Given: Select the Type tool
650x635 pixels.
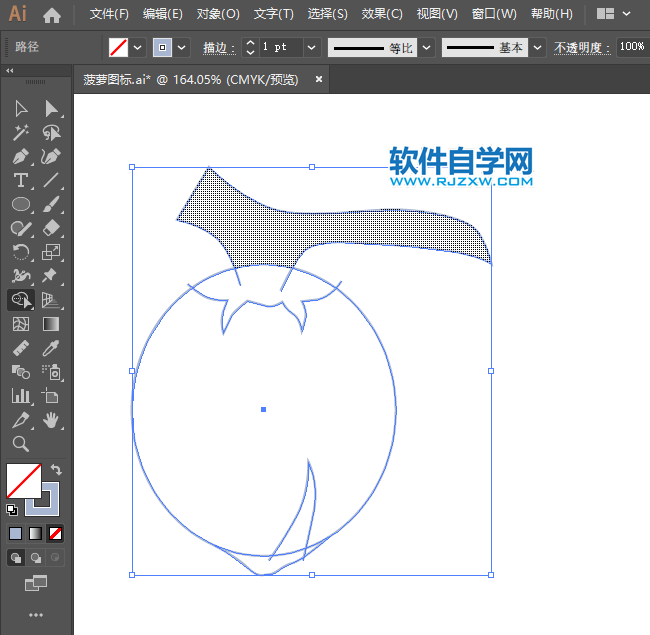Looking at the screenshot, I should coord(21,180).
